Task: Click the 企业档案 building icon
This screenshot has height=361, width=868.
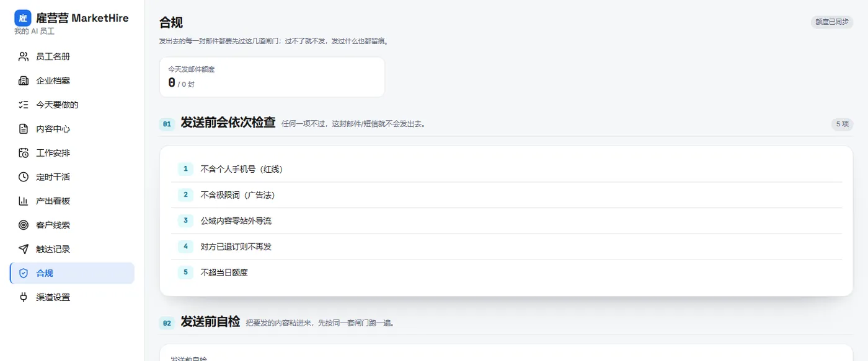Action: [24, 80]
